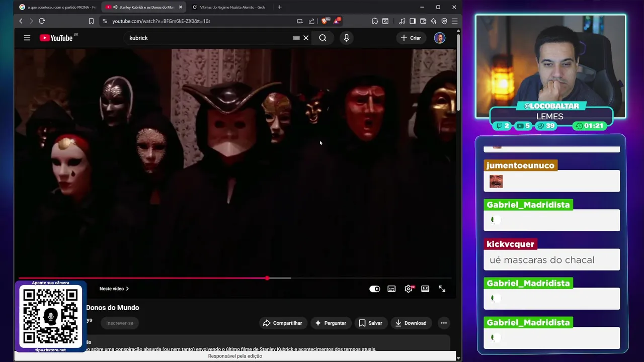Click the Salvar save button
644x362 pixels.
(370, 323)
